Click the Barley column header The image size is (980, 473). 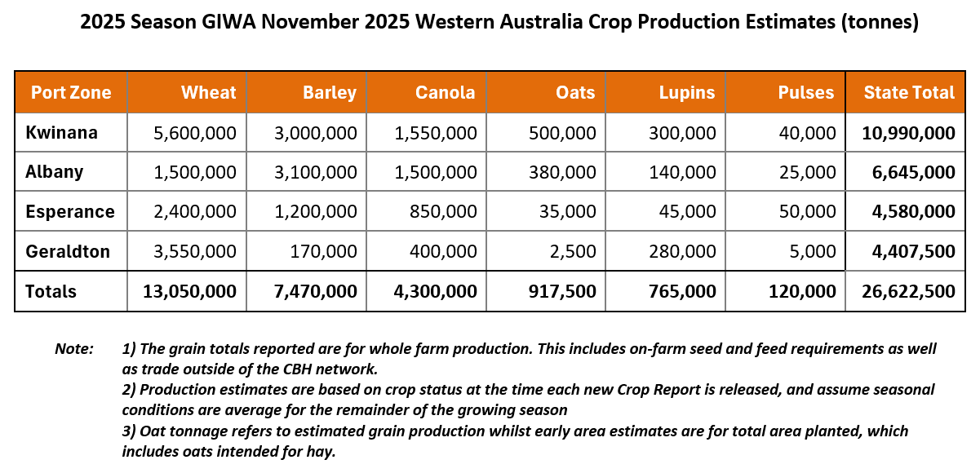click(x=330, y=92)
